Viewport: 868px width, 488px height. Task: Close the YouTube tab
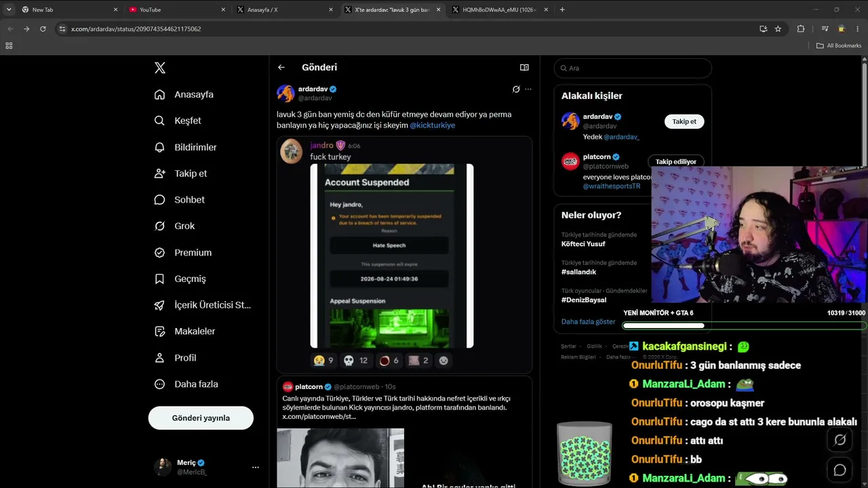click(x=223, y=9)
